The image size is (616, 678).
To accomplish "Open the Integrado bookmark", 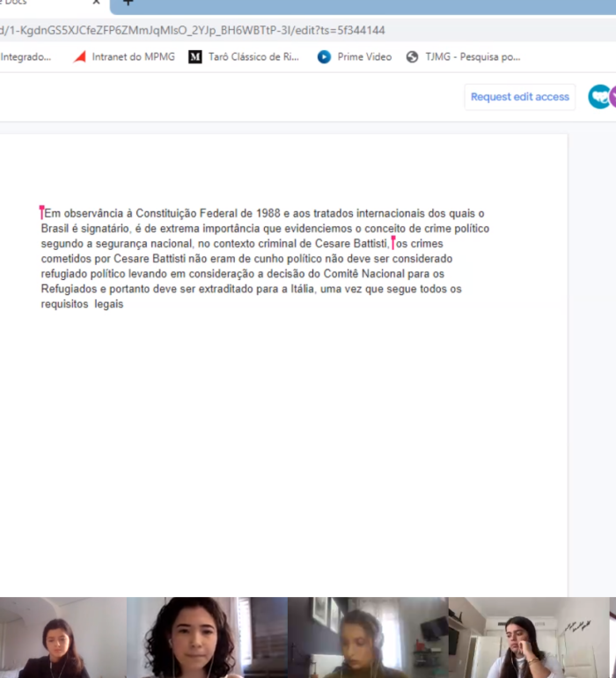I will pyautogui.click(x=26, y=57).
